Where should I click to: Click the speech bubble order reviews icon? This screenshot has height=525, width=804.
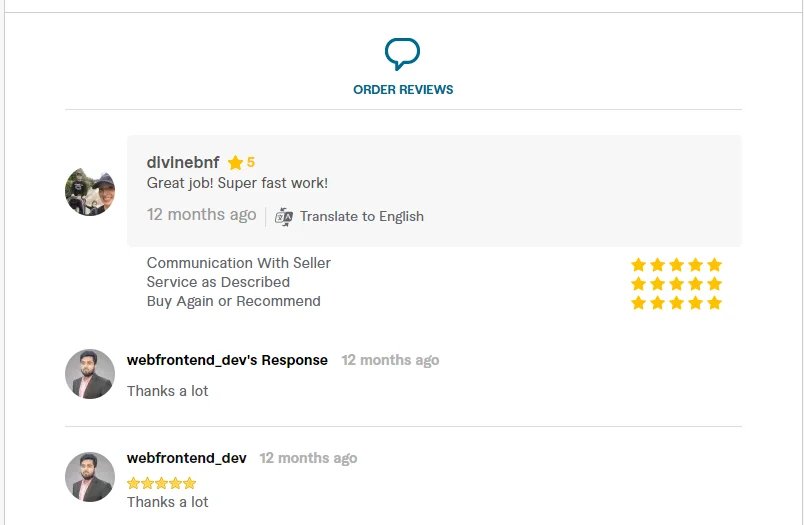click(402, 53)
